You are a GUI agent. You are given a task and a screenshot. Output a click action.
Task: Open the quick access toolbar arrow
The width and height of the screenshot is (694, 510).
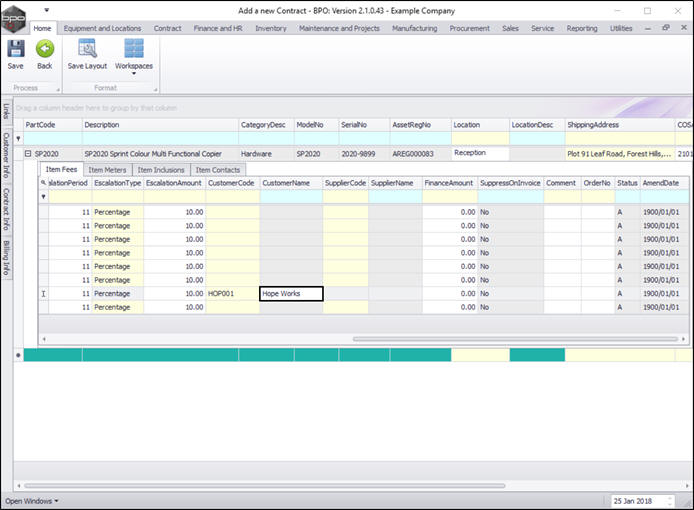coord(46,10)
